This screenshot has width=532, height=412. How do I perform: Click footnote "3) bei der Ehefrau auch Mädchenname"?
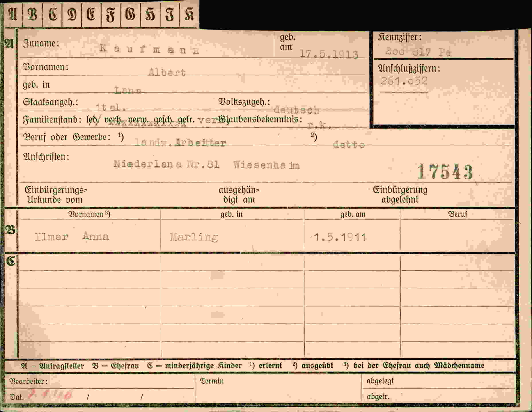pyautogui.click(x=414, y=366)
